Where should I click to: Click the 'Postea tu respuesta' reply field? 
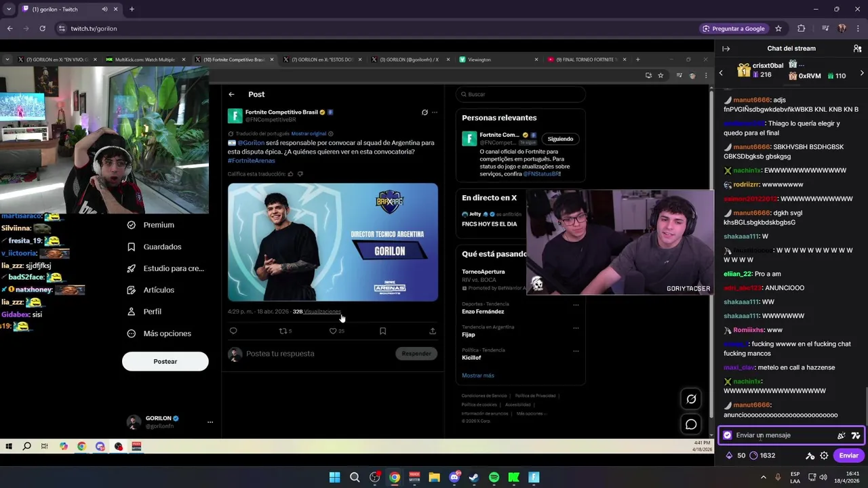pyautogui.click(x=280, y=354)
